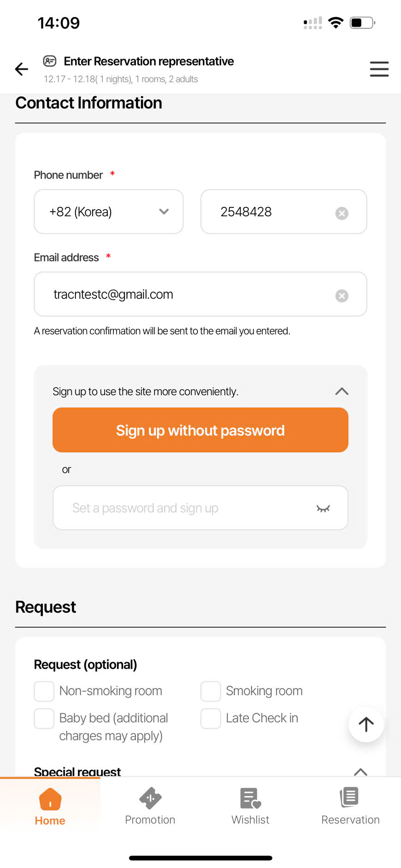Enable the Late Check in request
401x868 pixels.
211,719
